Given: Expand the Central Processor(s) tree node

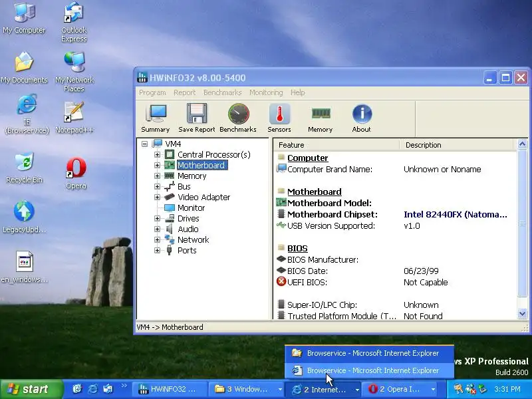Looking at the screenshot, I should coord(157,155).
